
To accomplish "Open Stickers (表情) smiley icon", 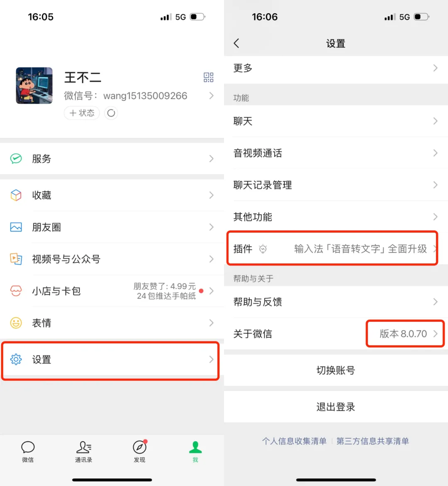I will coord(16,323).
